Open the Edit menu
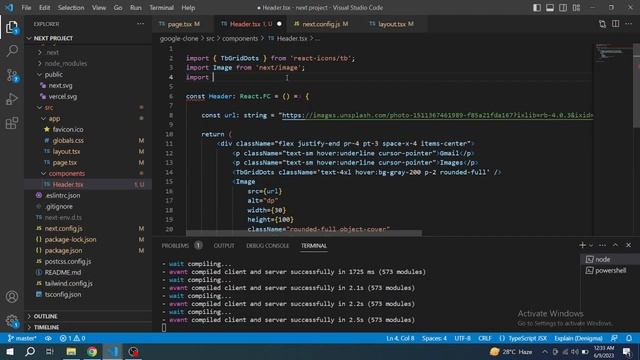Screen dimensions: 640x360 44,8
